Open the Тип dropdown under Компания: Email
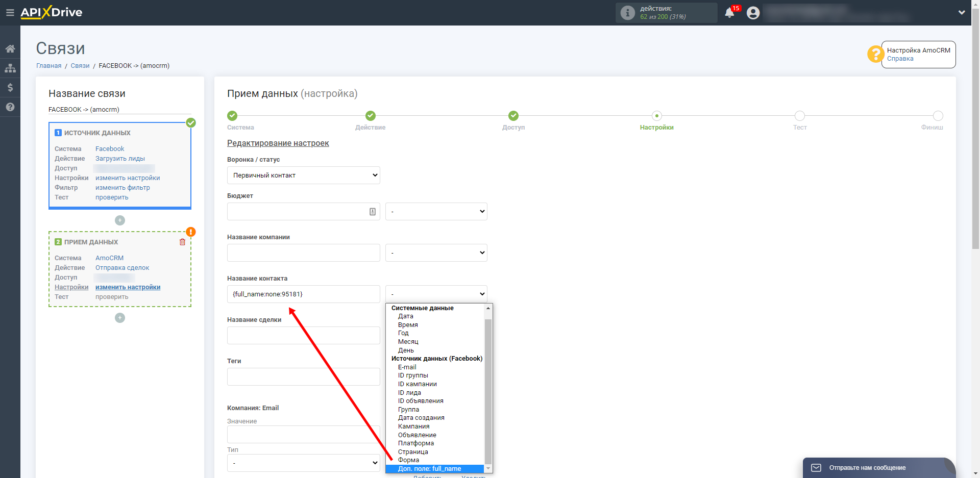Image resolution: width=980 pixels, height=478 pixels. click(304, 463)
